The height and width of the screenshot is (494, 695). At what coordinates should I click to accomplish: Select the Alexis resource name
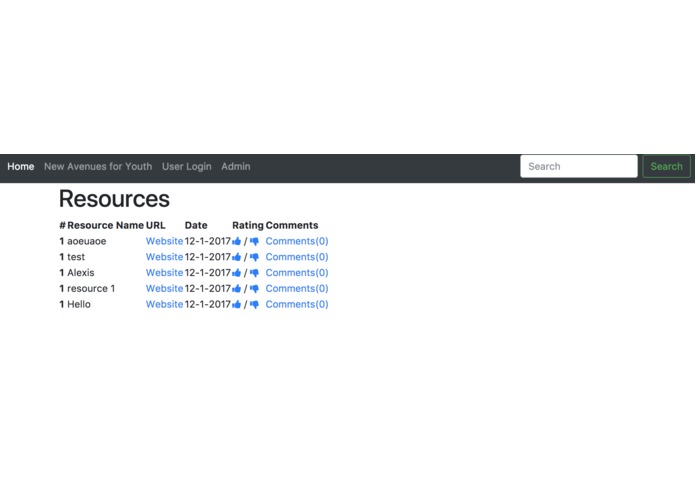(81, 273)
